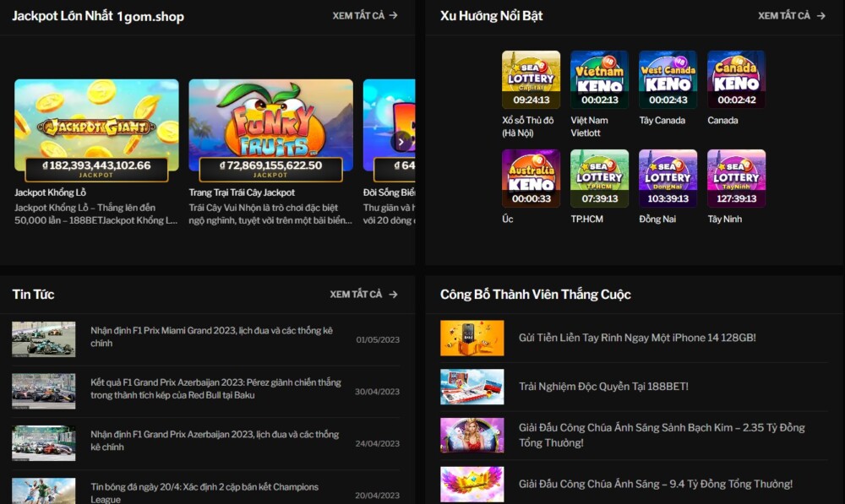Expand 'Xem tất cả' in Xu Hướng Nổi Bật
Viewport: 845px width, 504px height.
pyautogui.click(x=791, y=15)
